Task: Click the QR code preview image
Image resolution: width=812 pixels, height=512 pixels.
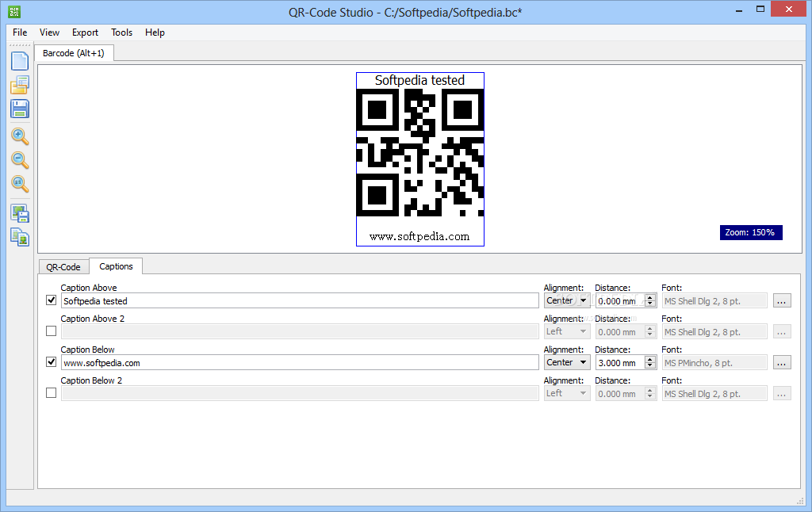Action: pyautogui.click(x=420, y=152)
